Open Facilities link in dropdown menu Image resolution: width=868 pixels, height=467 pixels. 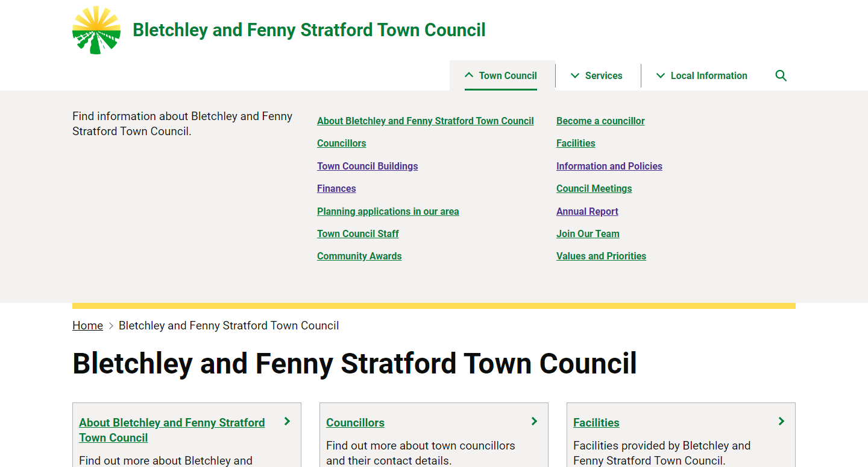[576, 143]
